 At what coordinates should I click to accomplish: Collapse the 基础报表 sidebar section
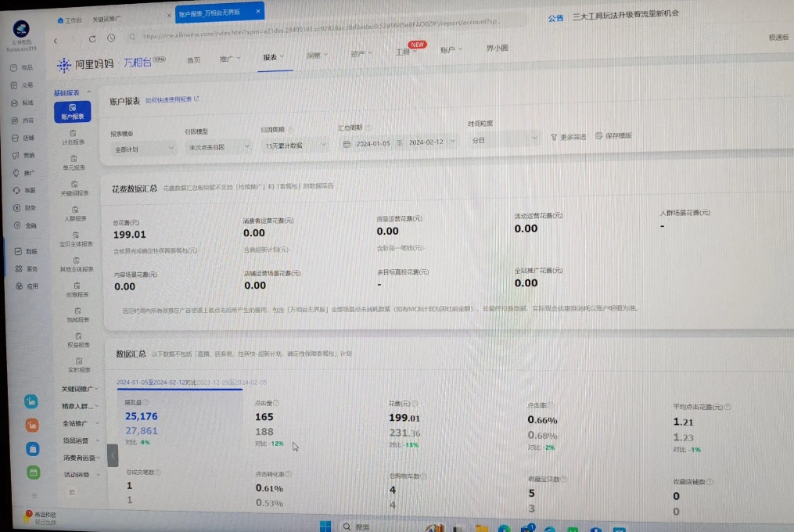point(73,93)
